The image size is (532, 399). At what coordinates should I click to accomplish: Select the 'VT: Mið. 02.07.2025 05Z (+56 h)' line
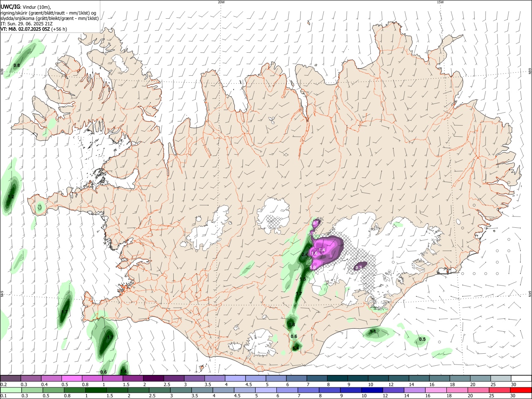[34, 29]
